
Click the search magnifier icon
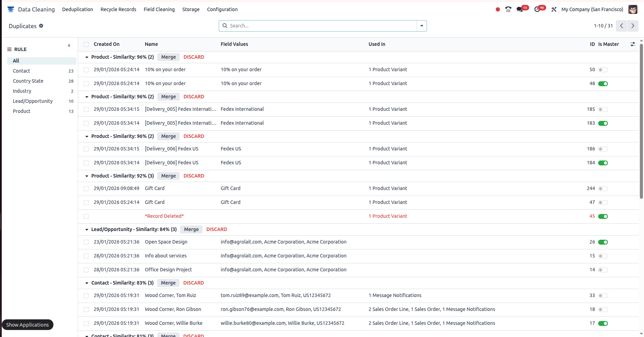pos(225,26)
